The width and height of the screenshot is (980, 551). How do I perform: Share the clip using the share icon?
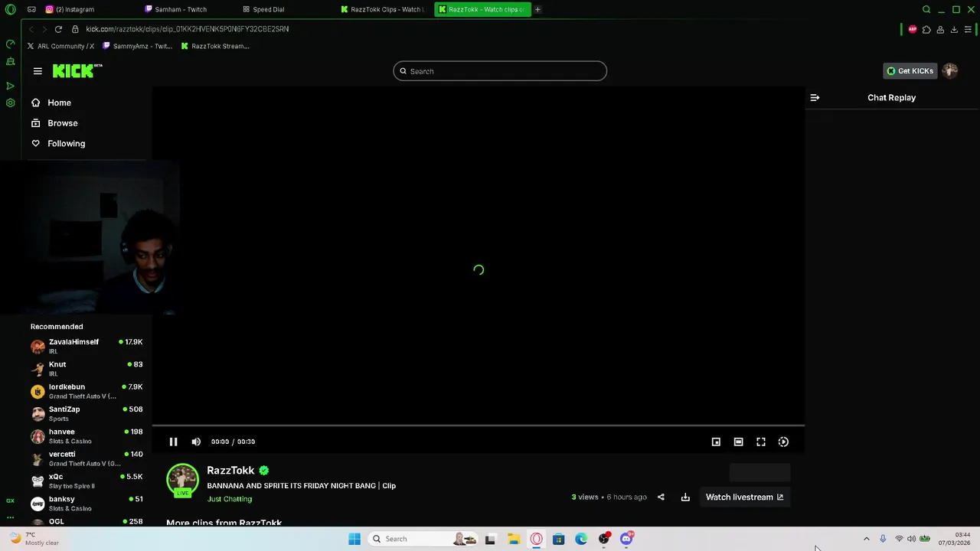661,497
